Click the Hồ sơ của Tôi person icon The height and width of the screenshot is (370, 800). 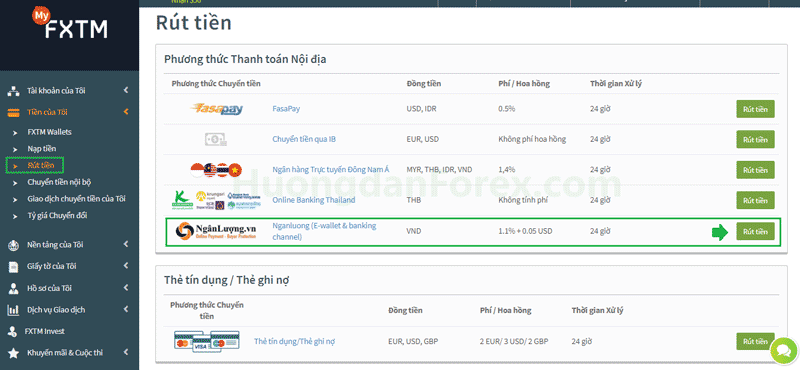tap(13, 288)
